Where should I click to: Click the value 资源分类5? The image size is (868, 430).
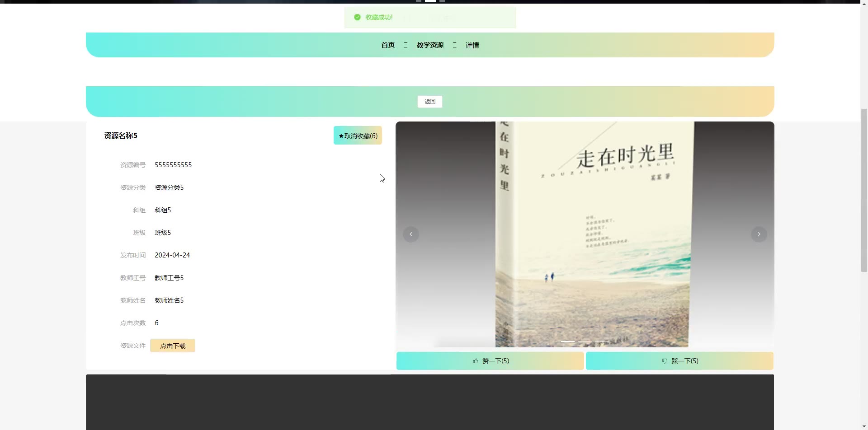[169, 187]
